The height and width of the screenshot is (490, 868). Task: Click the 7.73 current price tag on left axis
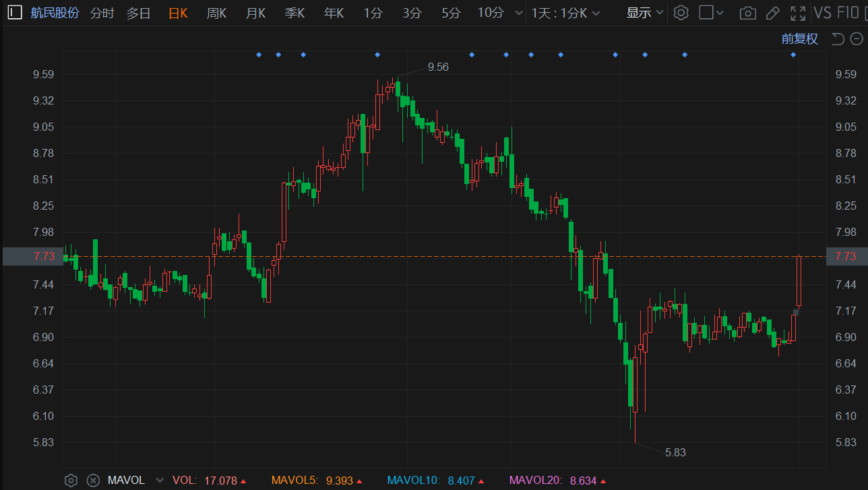33,256
